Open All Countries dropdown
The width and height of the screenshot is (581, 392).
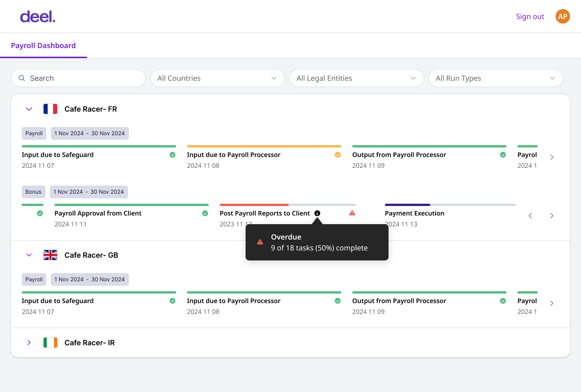click(x=217, y=78)
